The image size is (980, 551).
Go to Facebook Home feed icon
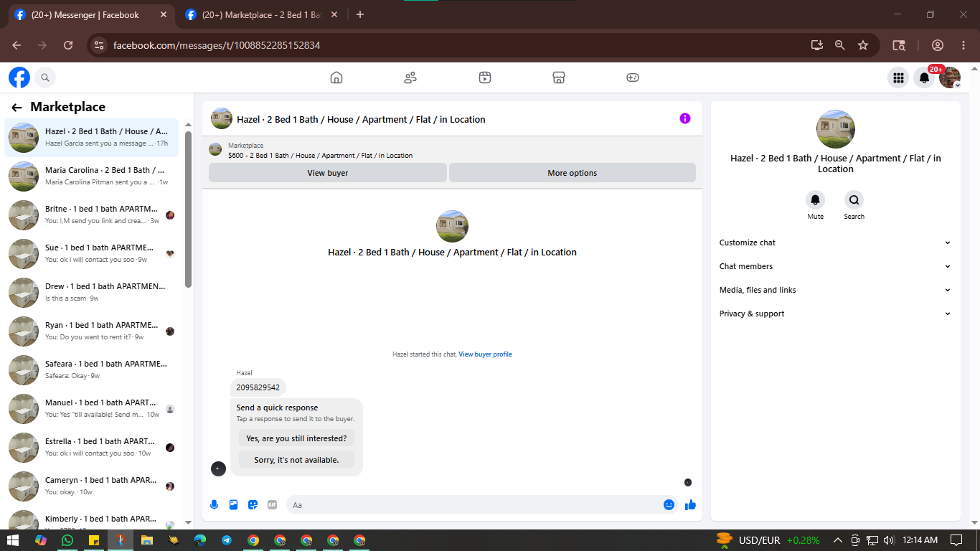[x=336, y=77]
